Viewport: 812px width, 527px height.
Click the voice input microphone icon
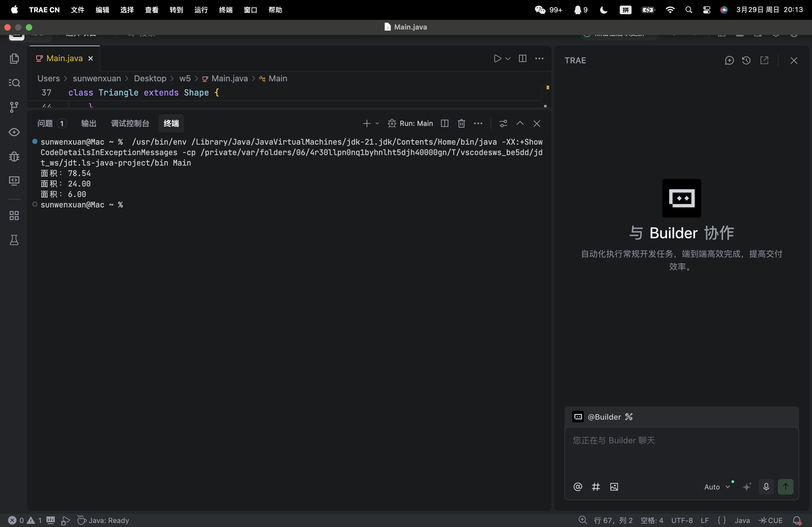click(x=766, y=486)
